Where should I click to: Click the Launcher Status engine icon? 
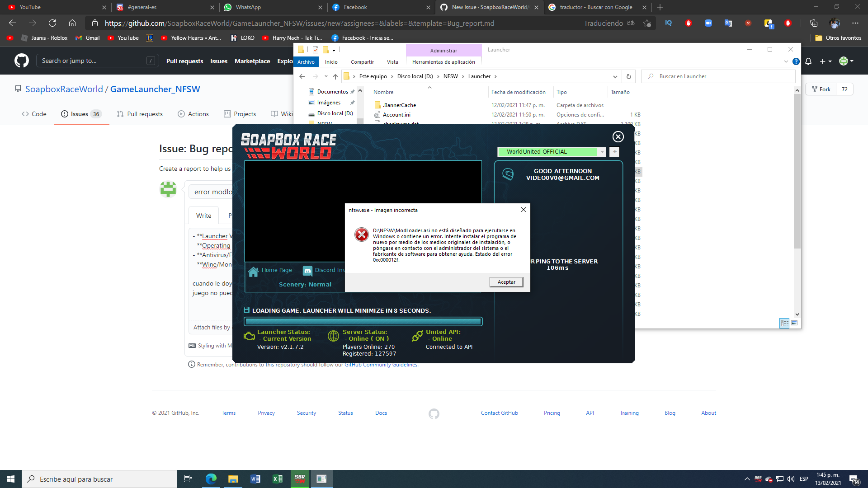pyautogui.click(x=249, y=336)
